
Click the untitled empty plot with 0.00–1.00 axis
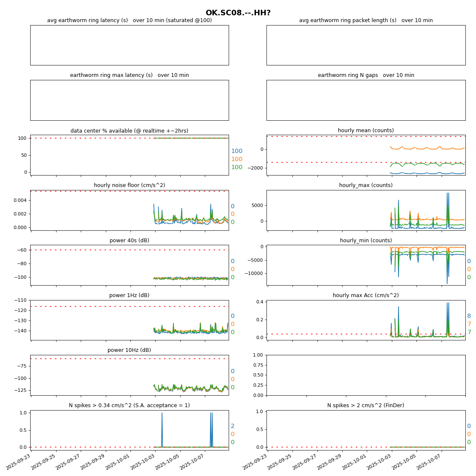tap(365, 375)
